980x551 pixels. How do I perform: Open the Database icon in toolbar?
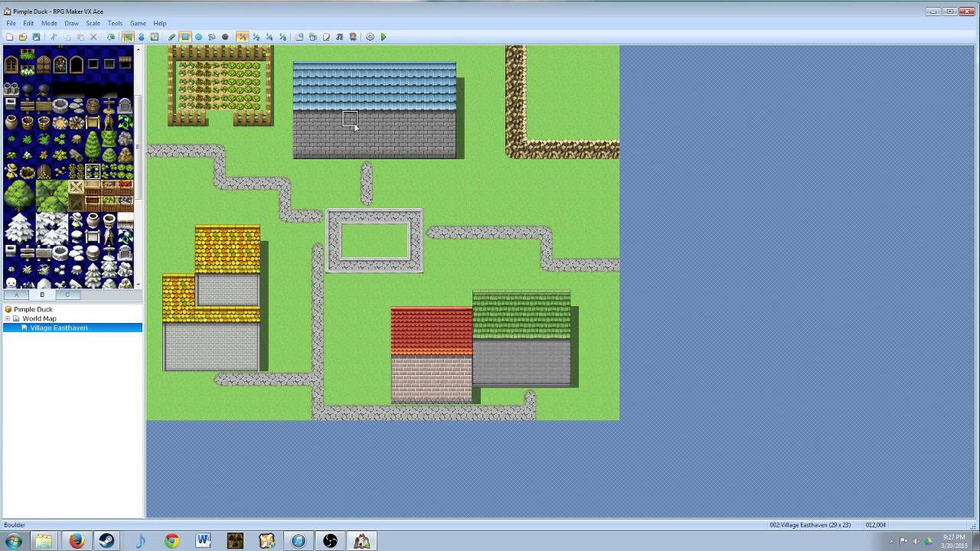pyautogui.click(x=299, y=37)
